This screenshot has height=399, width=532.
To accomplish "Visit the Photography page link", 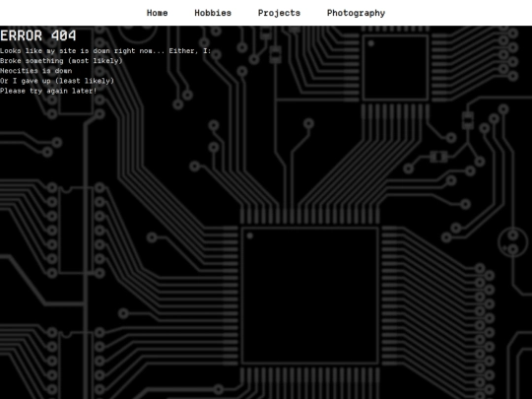I will [356, 13].
